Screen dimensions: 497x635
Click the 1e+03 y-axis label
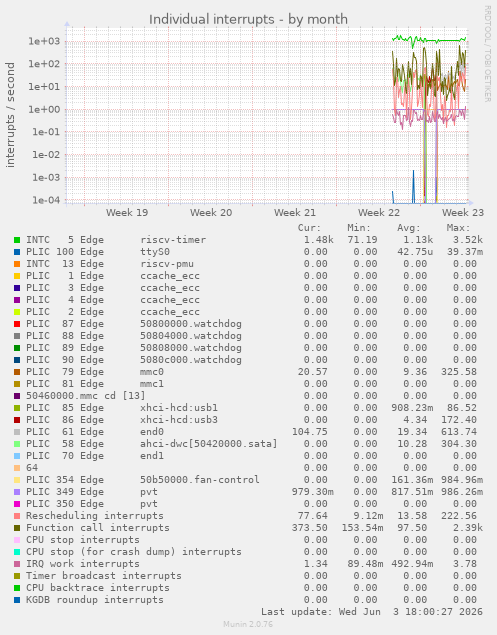coord(44,41)
